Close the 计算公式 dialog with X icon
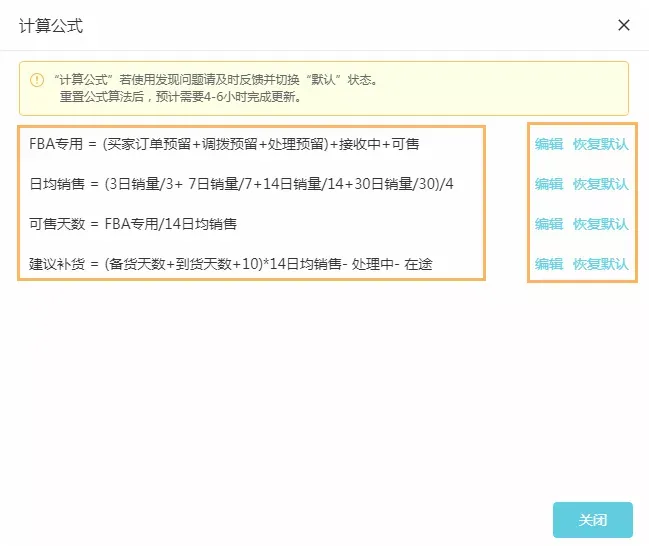 (624, 25)
